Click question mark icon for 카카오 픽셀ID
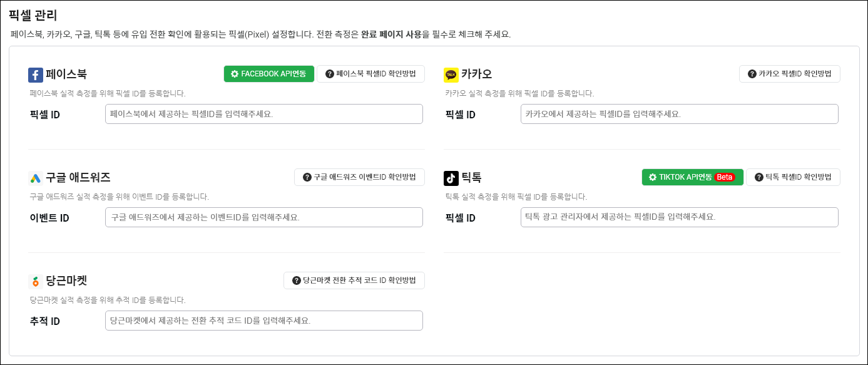The height and width of the screenshot is (365, 868). click(752, 74)
